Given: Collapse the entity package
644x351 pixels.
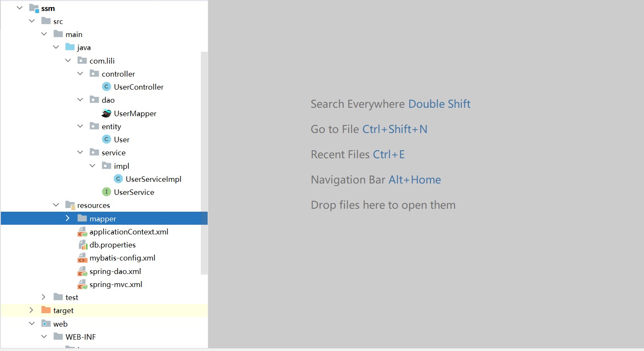Looking at the screenshot, I should click(80, 126).
